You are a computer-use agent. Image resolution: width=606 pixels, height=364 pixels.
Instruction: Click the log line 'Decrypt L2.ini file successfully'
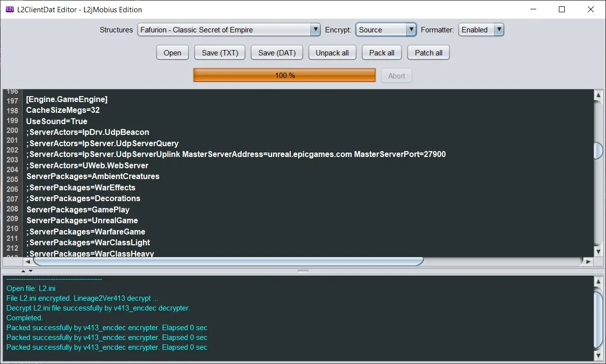click(98, 308)
